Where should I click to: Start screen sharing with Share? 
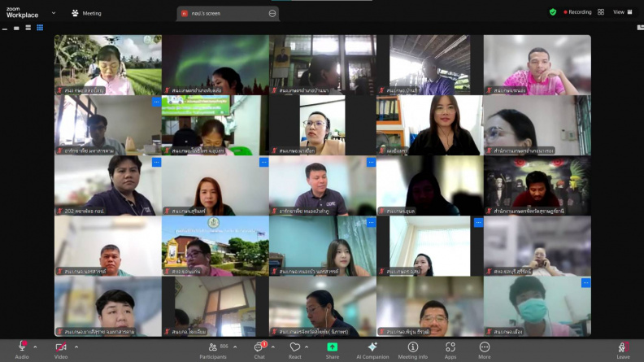(x=333, y=351)
